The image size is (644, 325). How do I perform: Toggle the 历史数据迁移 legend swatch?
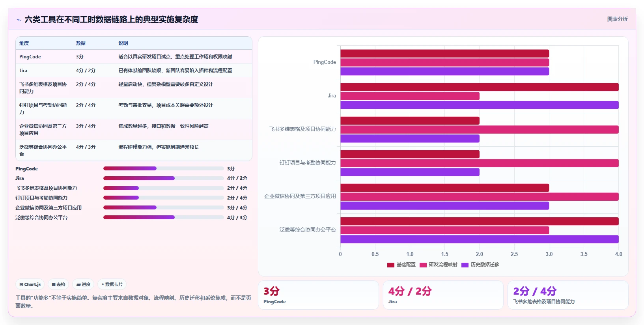pyautogui.click(x=465, y=265)
